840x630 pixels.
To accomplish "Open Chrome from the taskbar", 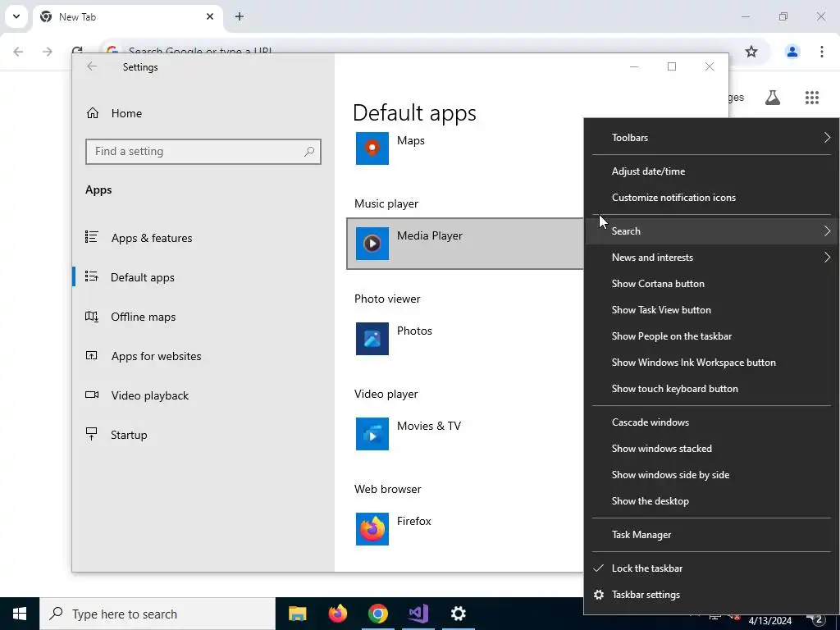I will pyautogui.click(x=377, y=614).
